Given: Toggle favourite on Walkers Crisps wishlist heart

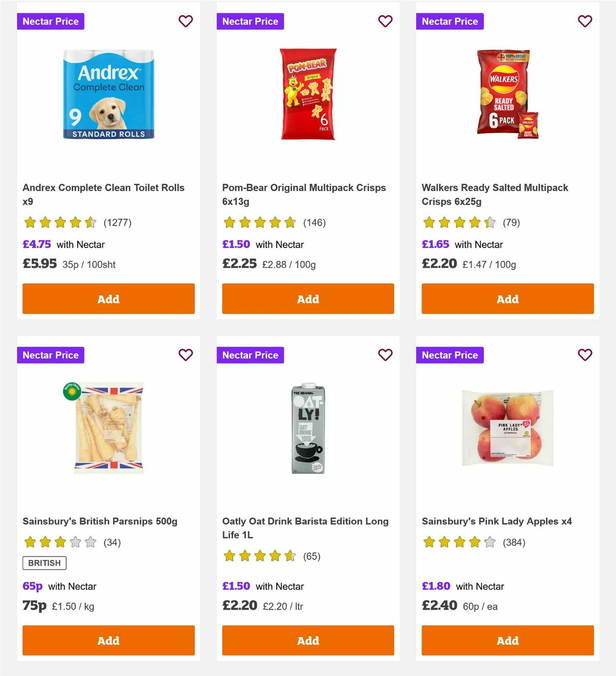Looking at the screenshot, I should 585,21.
